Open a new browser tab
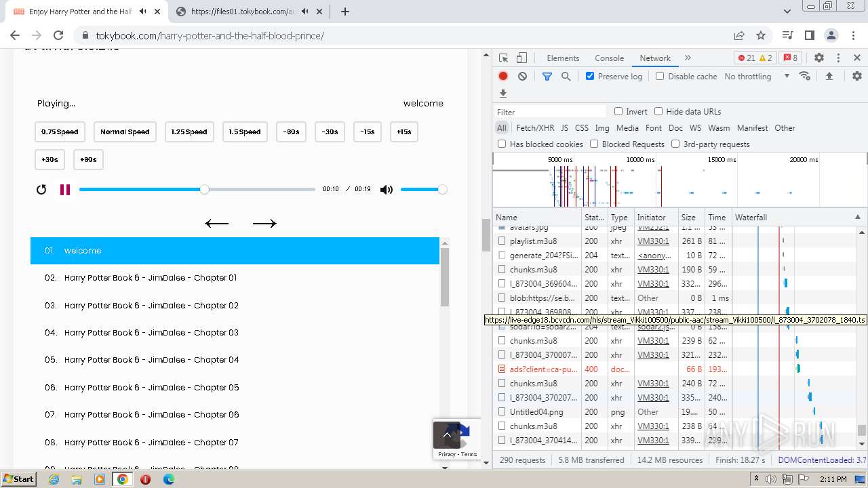Image resolution: width=868 pixels, height=488 pixels. point(345,12)
